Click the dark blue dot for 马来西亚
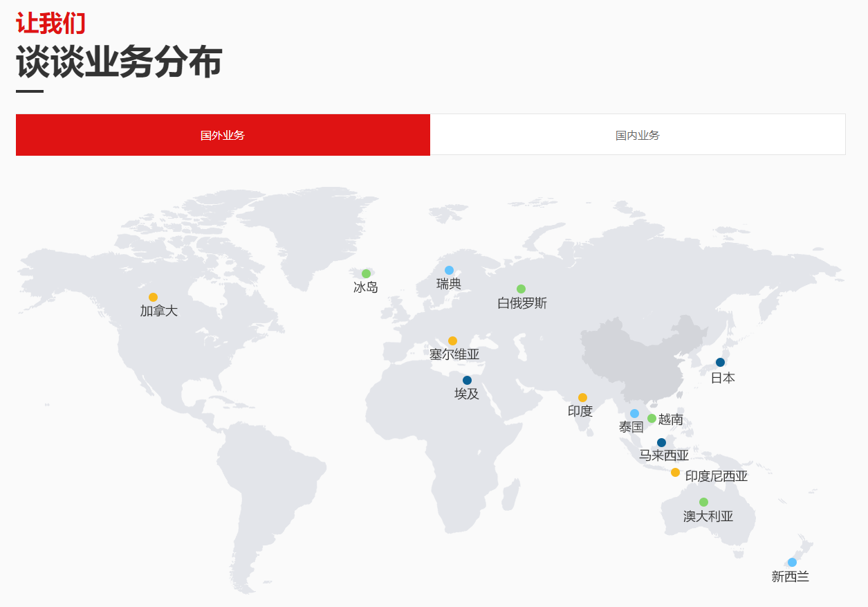 661,442
